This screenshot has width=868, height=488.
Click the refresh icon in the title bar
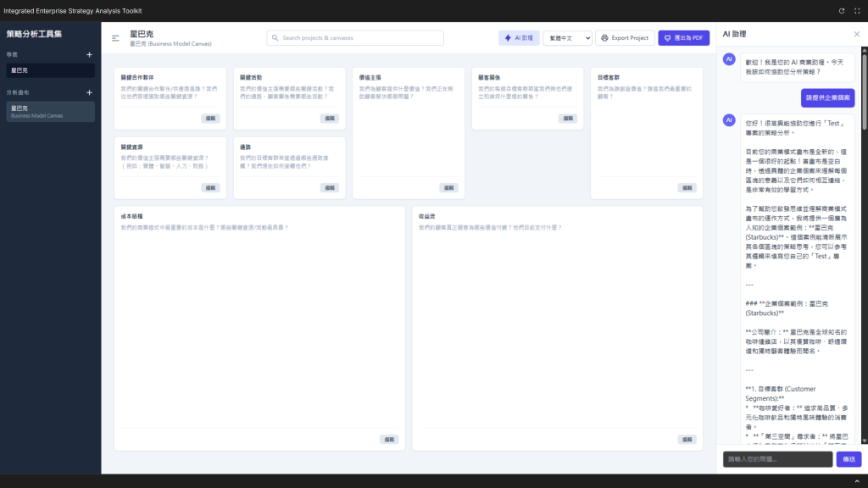[x=842, y=10]
